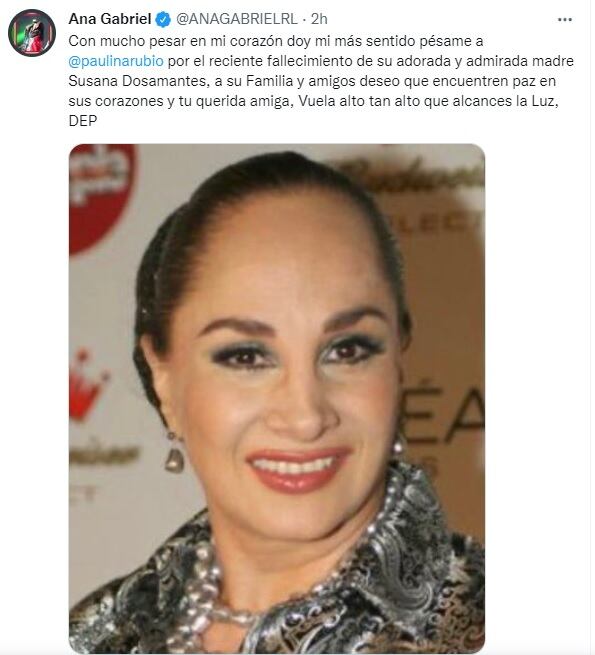This screenshot has height=655, width=595.
Task: Open the three-dot More options menu
Action: coord(564,19)
